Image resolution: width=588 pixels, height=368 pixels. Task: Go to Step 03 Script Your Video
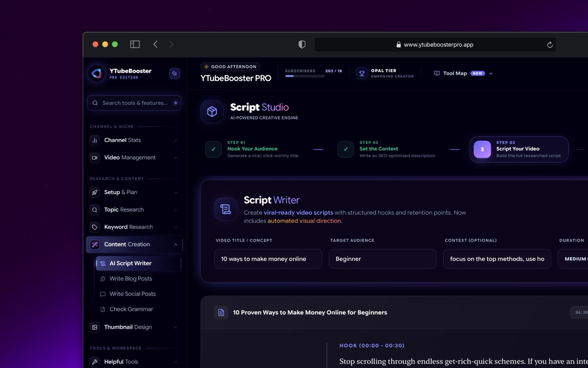click(x=519, y=149)
